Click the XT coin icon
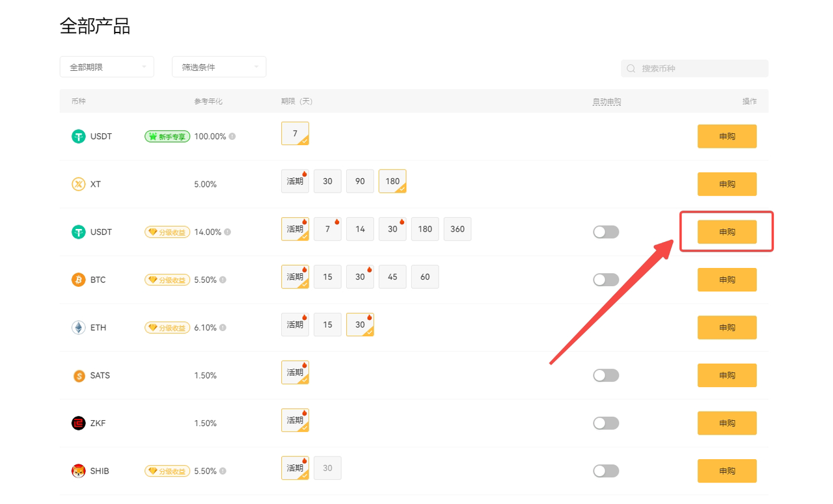This screenshot has height=504, width=833. 78,184
